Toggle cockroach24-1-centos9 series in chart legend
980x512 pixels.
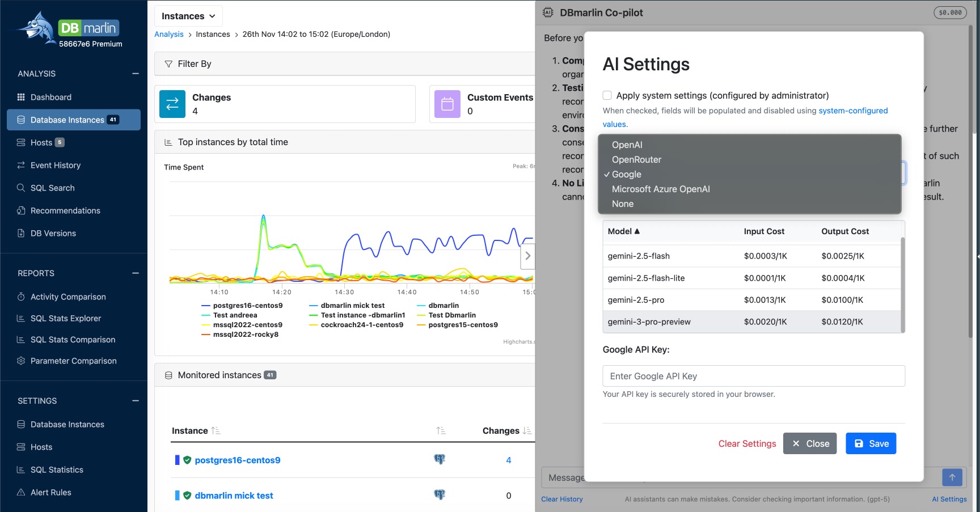pyautogui.click(x=357, y=325)
